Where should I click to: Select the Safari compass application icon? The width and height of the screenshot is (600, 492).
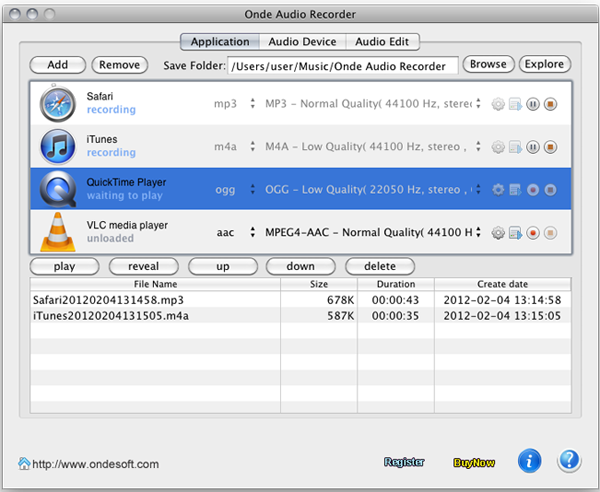pyautogui.click(x=58, y=104)
